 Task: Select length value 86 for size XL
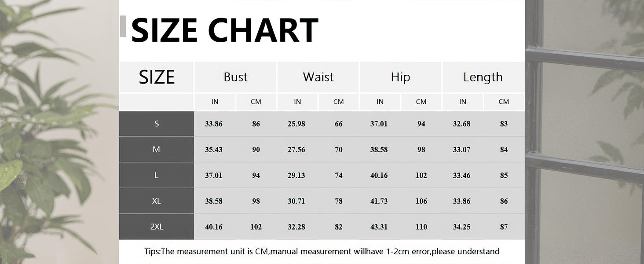pyautogui.click(x=504, y=201)
